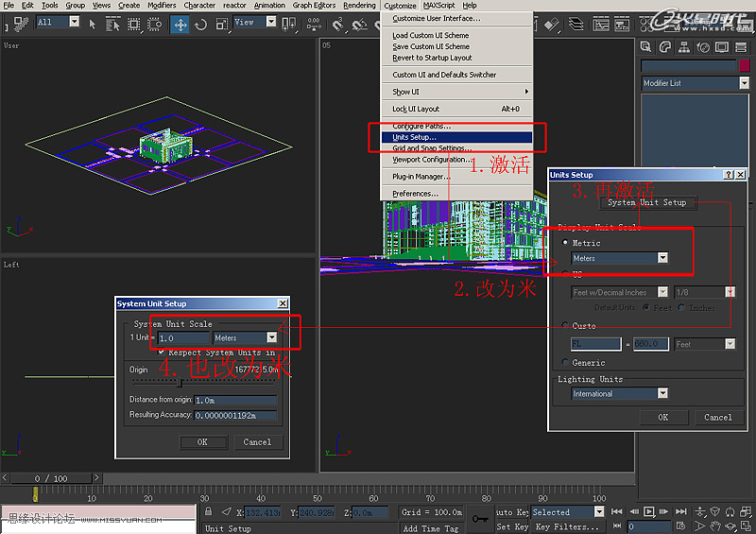756x534 pixels.
Task: Open the Rendering menu
Action: 359,6
